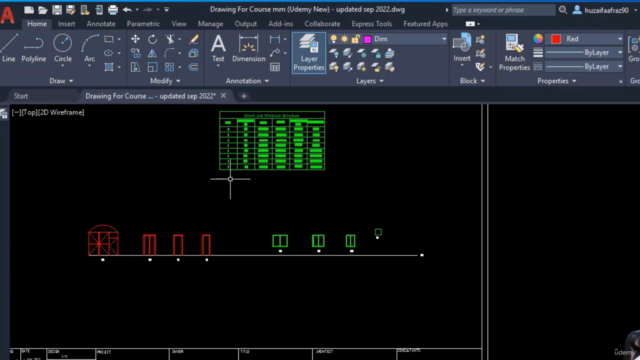The image size is (640, 360).
Task: Insert a Table from Annotation panel
Action: (275, 67)
